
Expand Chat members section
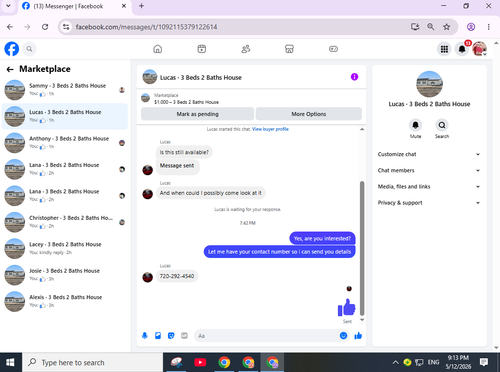click(429, 170)
